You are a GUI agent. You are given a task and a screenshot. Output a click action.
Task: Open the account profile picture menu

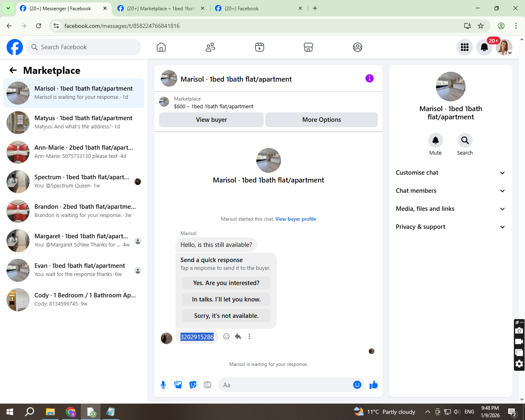coord(504,47)
